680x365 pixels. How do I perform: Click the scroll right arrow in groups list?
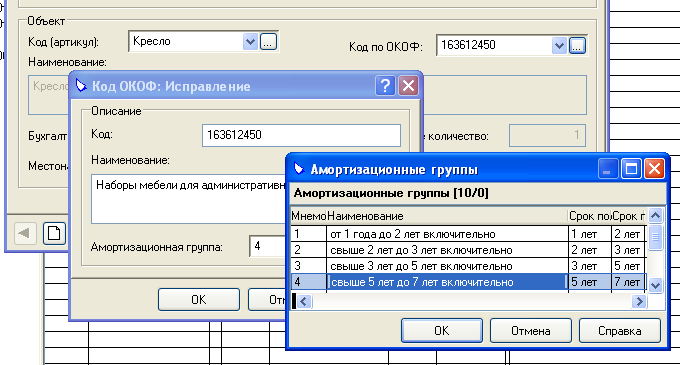pos(639,301)
